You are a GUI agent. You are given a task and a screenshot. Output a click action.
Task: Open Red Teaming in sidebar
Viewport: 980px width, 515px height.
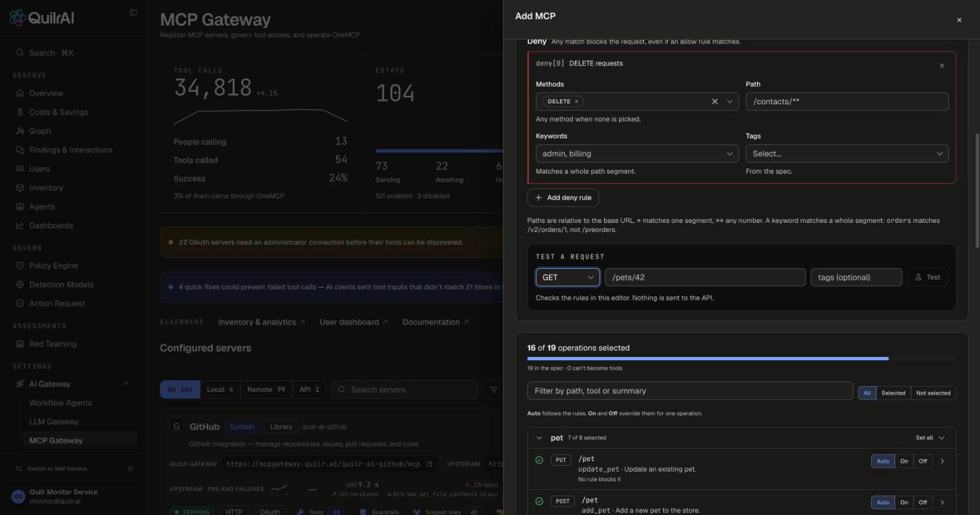click(x=52, y=344)
